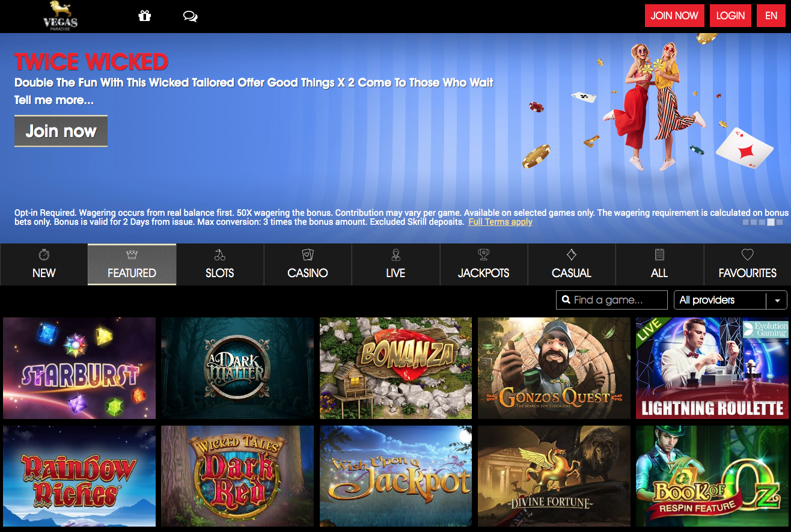Play Gonzo's Quest
Image resolution: width=791 pixels, height=532 pixels.
coord(554,368)
